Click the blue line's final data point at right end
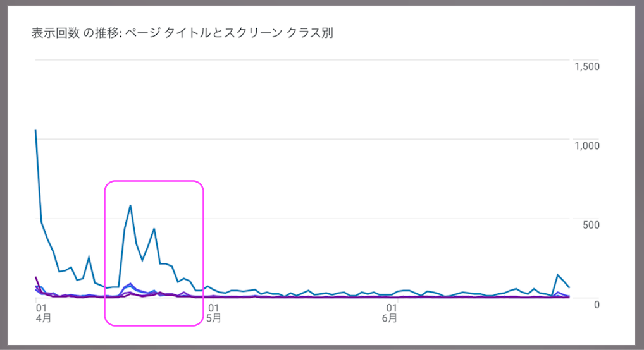The width and height of the screenshot is (644, 350). pos(569,287)
